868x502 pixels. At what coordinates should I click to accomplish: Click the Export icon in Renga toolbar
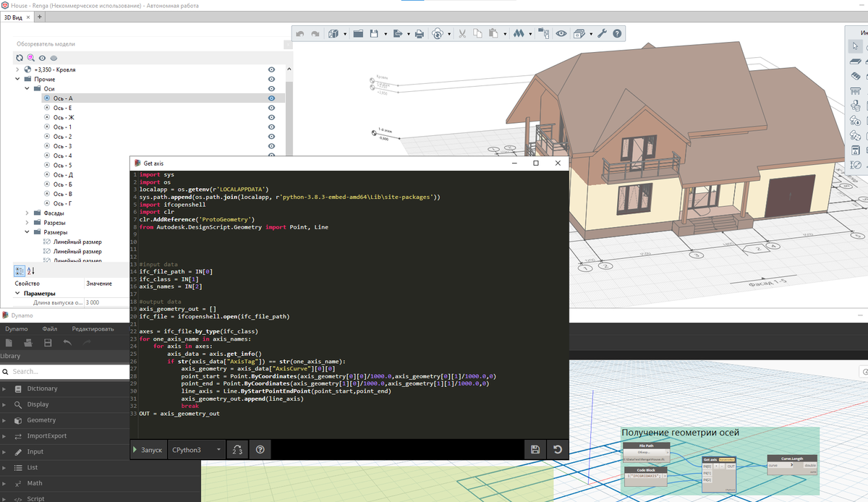(x=399, y=34)
